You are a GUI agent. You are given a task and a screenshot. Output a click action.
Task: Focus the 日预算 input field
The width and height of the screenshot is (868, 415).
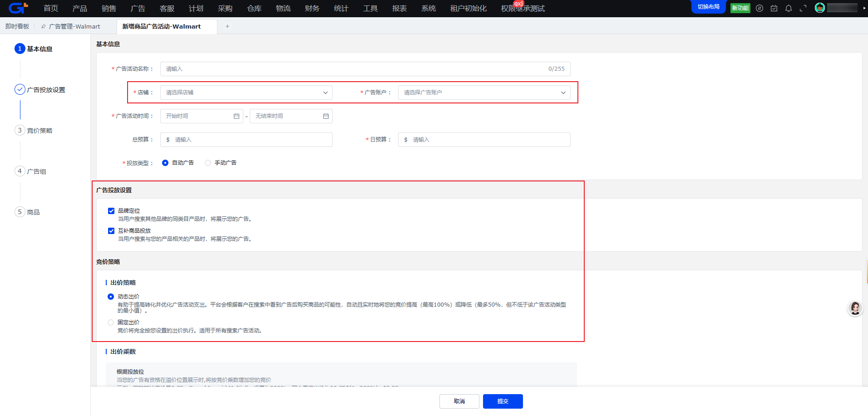coord(484,140)
